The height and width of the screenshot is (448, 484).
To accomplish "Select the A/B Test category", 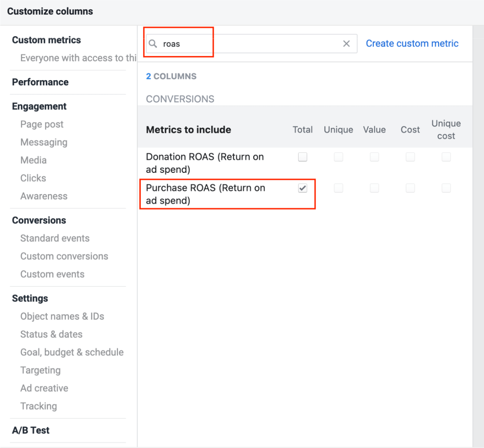I will 31,430.
